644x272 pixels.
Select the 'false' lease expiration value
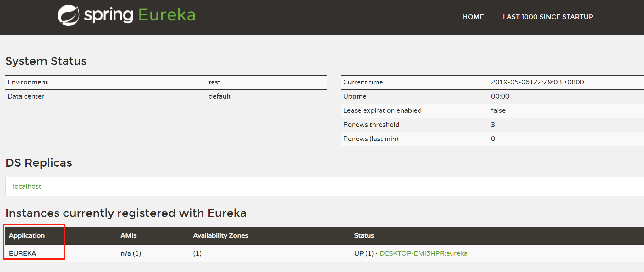[498, 110]
